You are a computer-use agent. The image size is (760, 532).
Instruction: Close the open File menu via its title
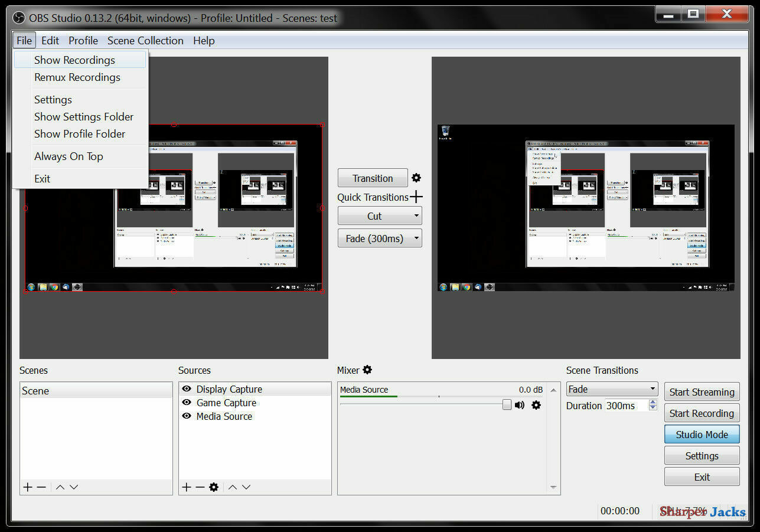24,41
